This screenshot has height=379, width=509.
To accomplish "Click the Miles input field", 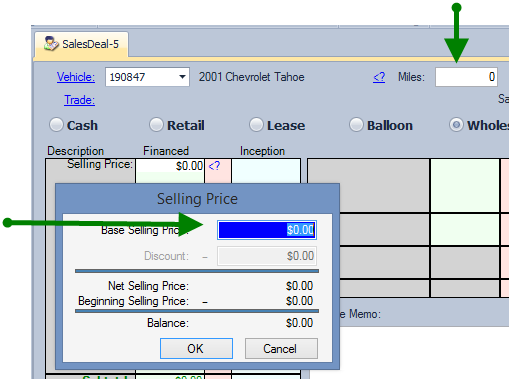I will point(466,77).
